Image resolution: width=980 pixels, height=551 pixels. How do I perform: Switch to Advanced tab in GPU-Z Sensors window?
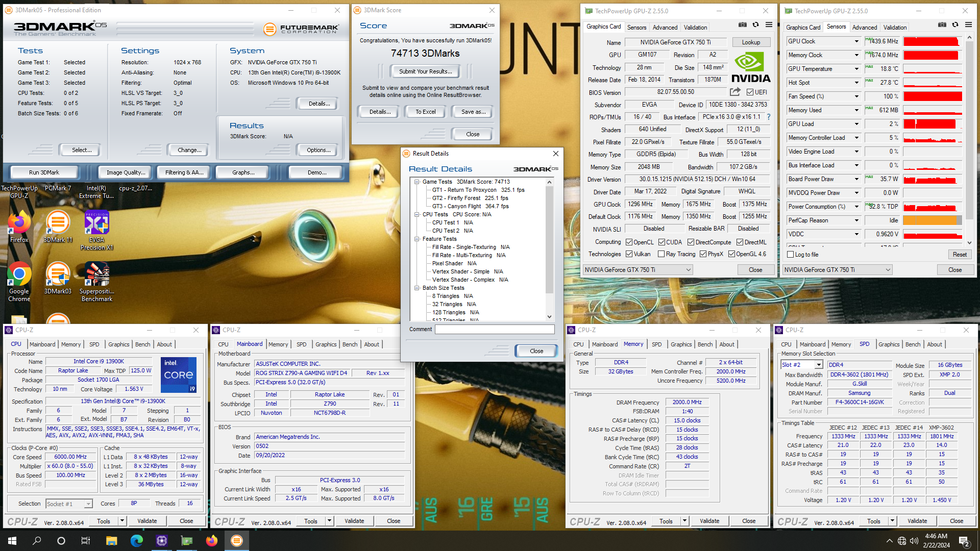(865, 28)
